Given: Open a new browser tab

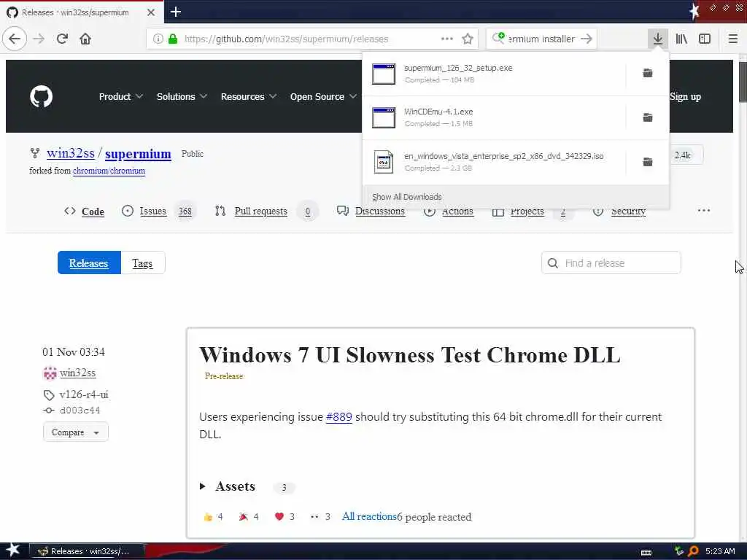Looking at the screenshot, I should [x=175, y=12].
